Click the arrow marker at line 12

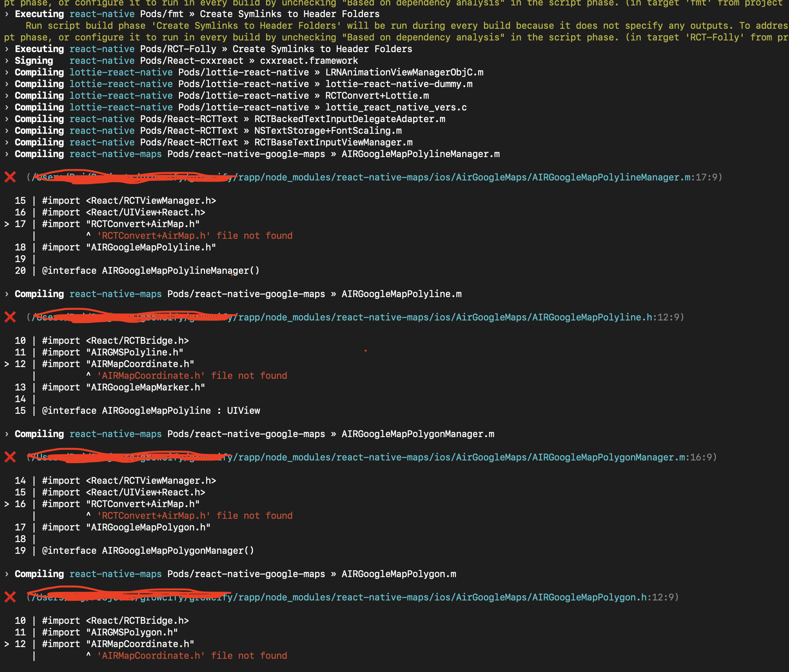point(7,364)
